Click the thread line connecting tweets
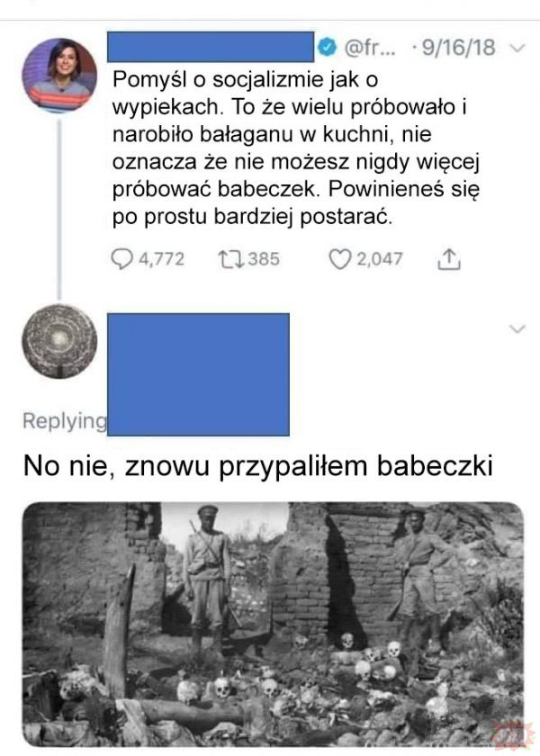Image resolution: width=540 pixels, height=756 pixels. 59,209
